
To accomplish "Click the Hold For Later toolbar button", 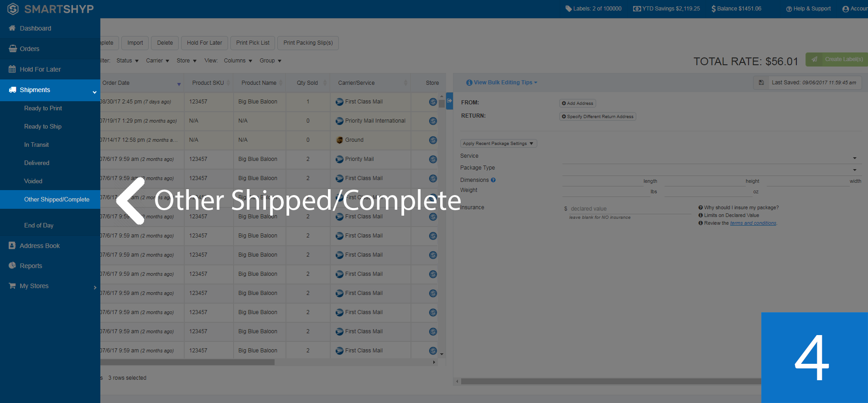I will click(204, 43).
